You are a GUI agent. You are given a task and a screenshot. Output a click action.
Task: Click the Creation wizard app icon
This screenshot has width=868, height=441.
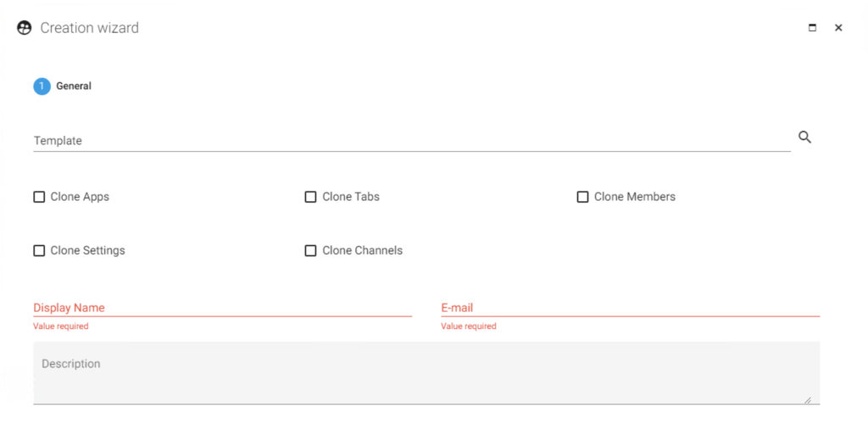pyautogui.click(x=25, y=28)
